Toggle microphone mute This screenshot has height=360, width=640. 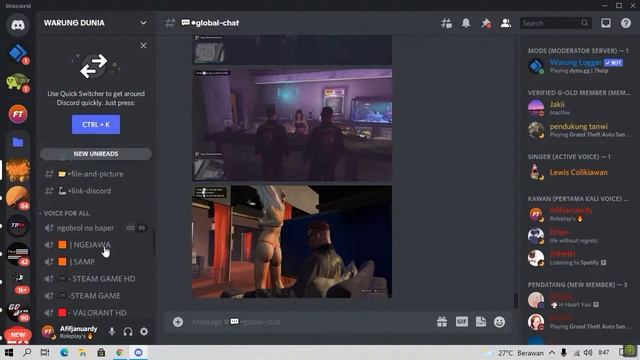point(112,331)
